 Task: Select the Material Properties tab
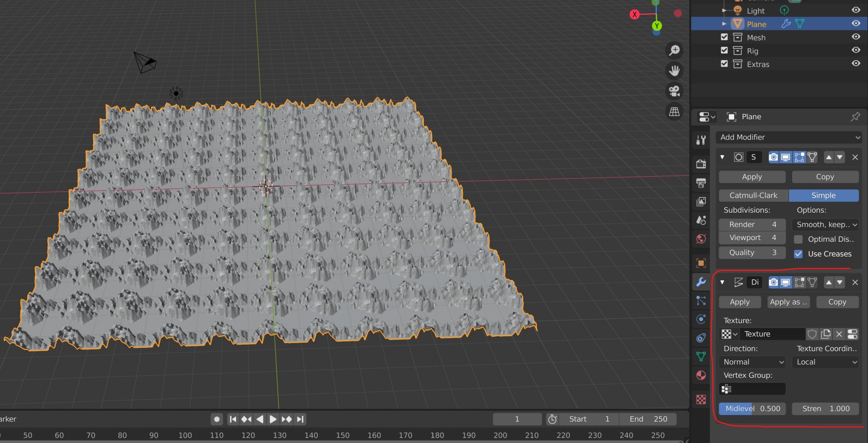click(x=701, y=375)
